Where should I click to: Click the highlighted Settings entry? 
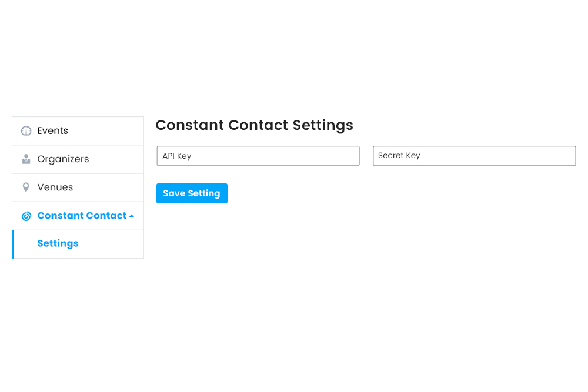(x=58, y=243)
